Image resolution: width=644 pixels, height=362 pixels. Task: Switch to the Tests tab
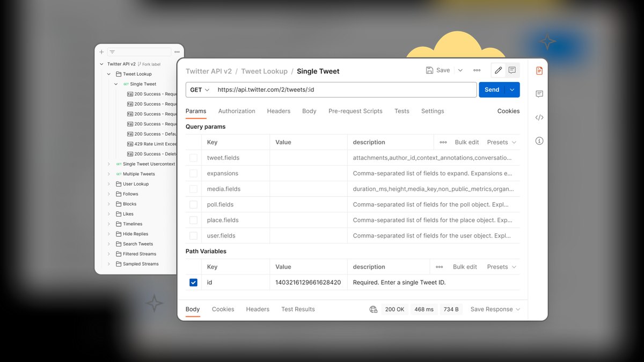(402, 111)
